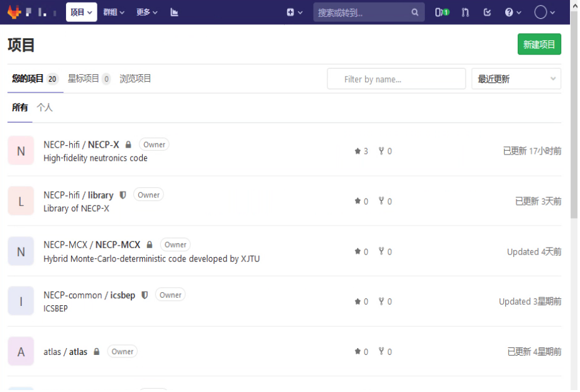
Task: Open the help question mark menu
Action: tap(513, 12)
